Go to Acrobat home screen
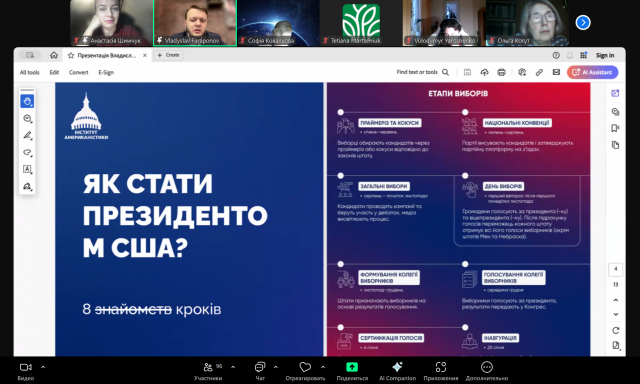640x384 pixels. [x=54, y=55]
